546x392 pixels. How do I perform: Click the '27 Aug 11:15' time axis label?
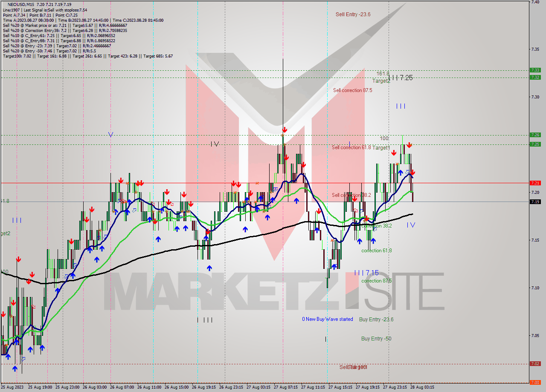[313, 387]
